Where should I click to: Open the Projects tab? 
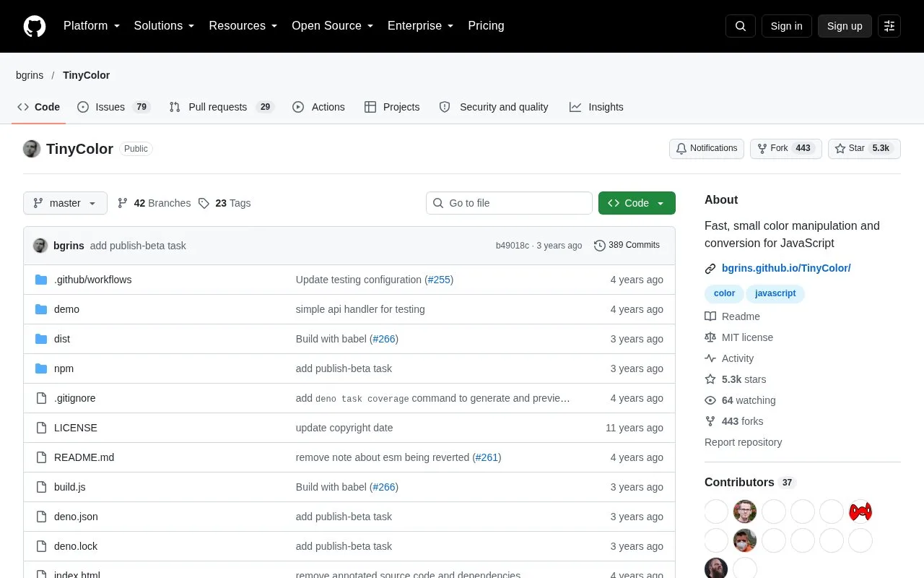tap(392, 107)
